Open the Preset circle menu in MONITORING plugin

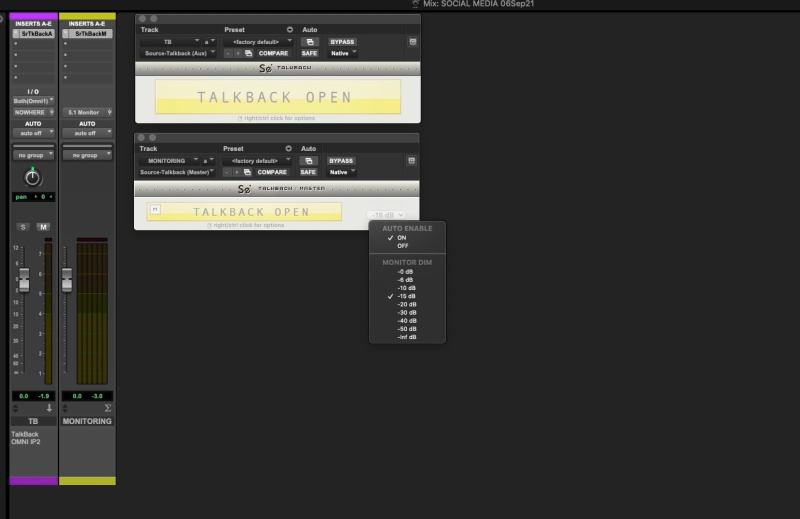[x=290, y=148]
